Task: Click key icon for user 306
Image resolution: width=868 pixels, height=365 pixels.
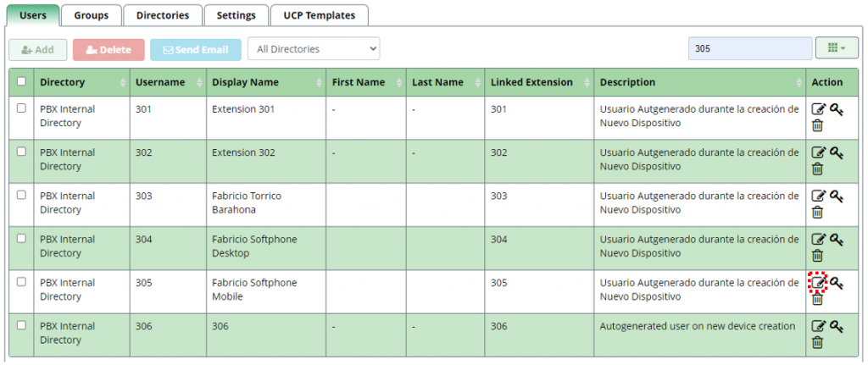Action: tap(836, 327)
